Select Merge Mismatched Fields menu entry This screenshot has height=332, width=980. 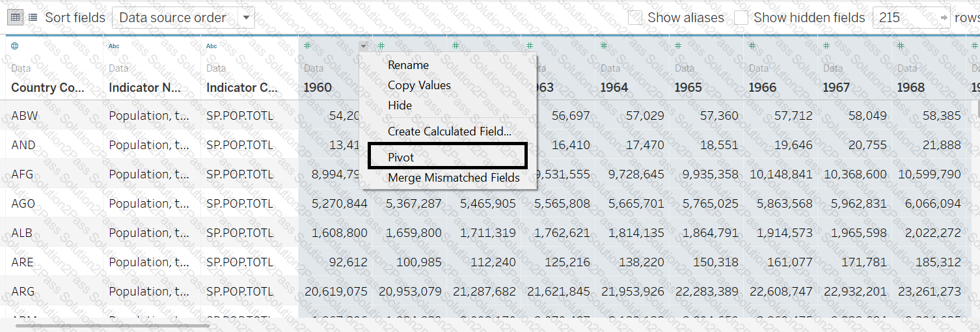(454, 178)
